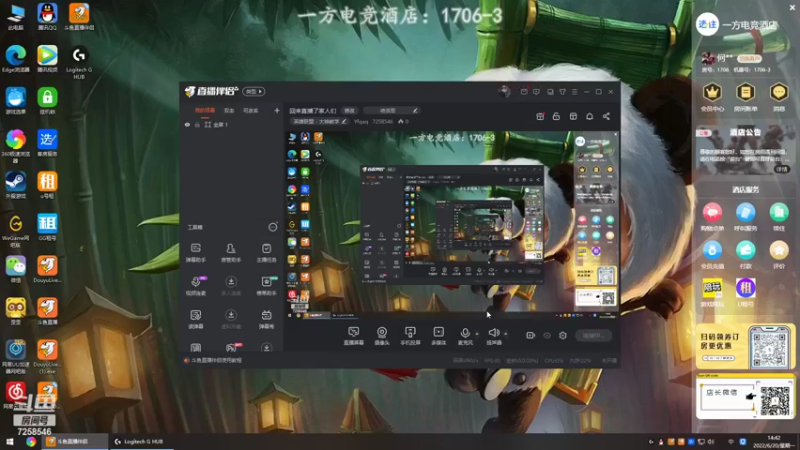Toggle the speaker 扬声器 on or off
Screen dimensions: 800x450
[493, 336]
